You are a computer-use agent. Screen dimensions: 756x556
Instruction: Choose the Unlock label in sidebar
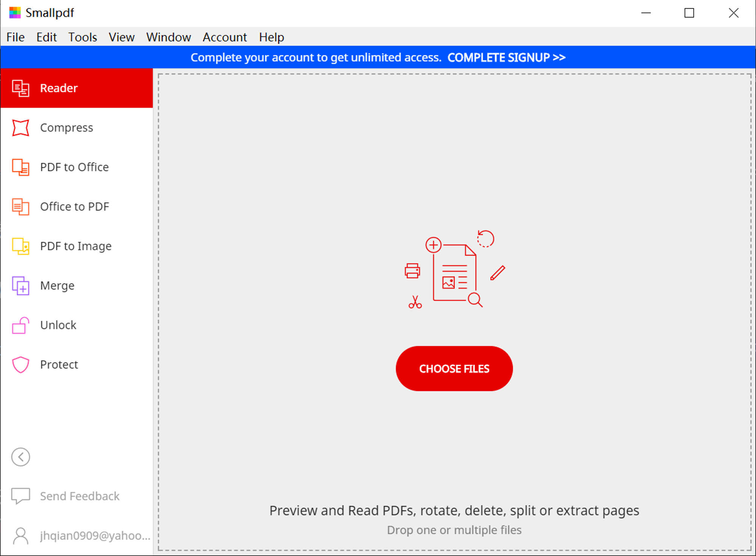58,325
